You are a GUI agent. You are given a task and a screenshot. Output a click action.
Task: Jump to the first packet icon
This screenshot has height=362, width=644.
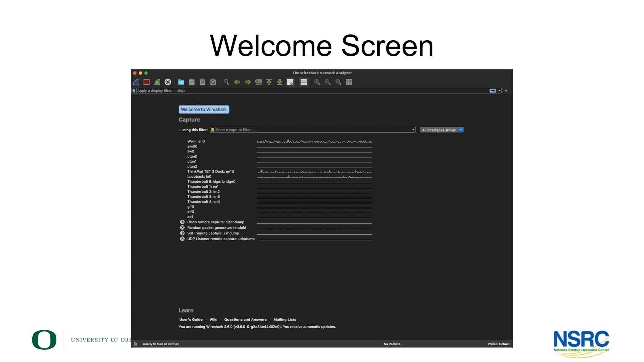tap(269, 82)
